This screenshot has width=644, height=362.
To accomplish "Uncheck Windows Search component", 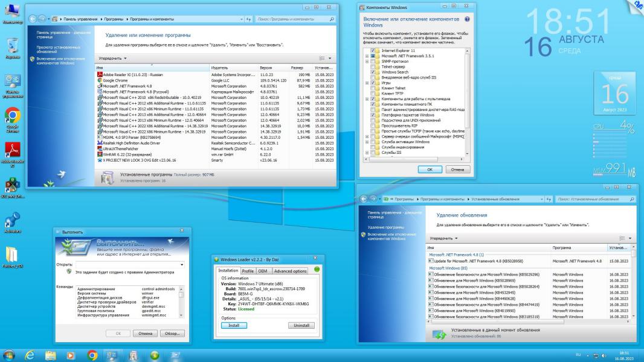I will (x=373, y=72).
